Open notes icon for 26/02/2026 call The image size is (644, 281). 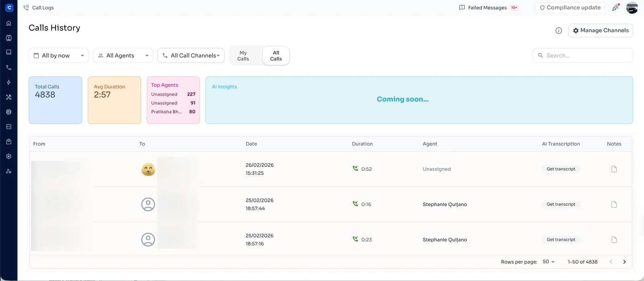pyautogui.click(x=614, y=169)
